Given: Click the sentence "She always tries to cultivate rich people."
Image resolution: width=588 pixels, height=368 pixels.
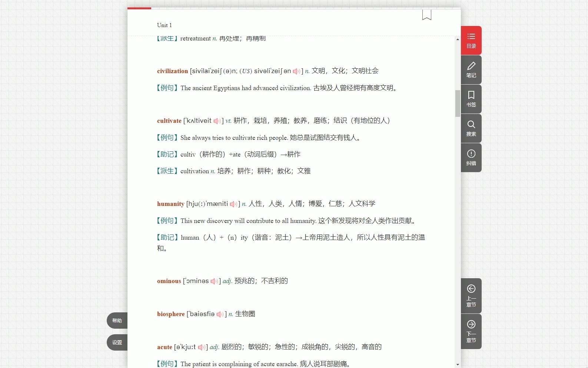Looking at the screenshot, I should click(x=234, y=138).
